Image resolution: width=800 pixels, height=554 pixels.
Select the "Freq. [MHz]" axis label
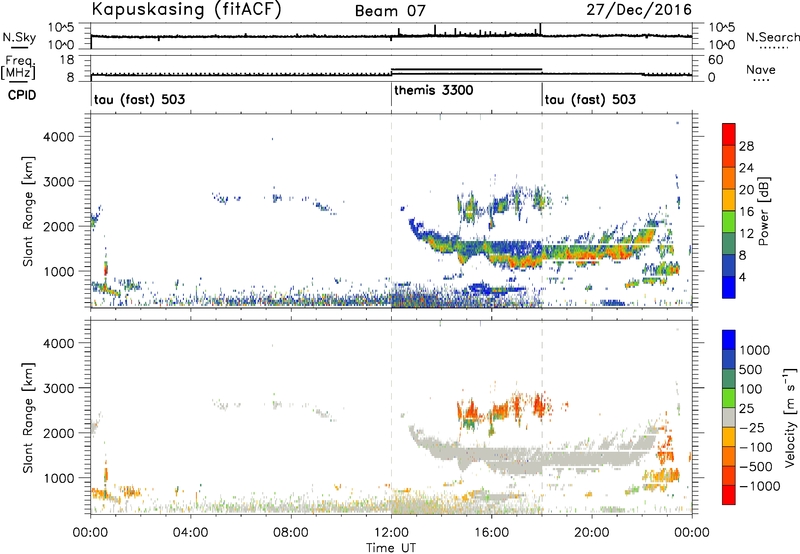pos(18,67)
